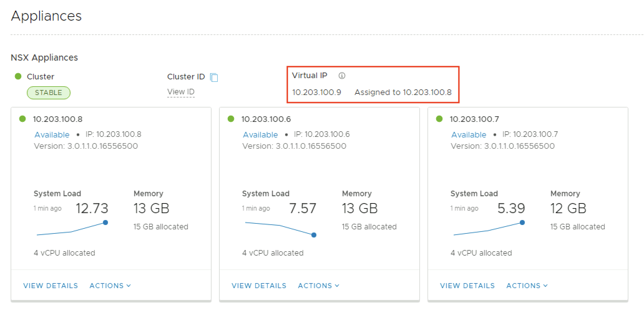View details of appliance 10.203.100.6
644x310 pixels.
259,286
